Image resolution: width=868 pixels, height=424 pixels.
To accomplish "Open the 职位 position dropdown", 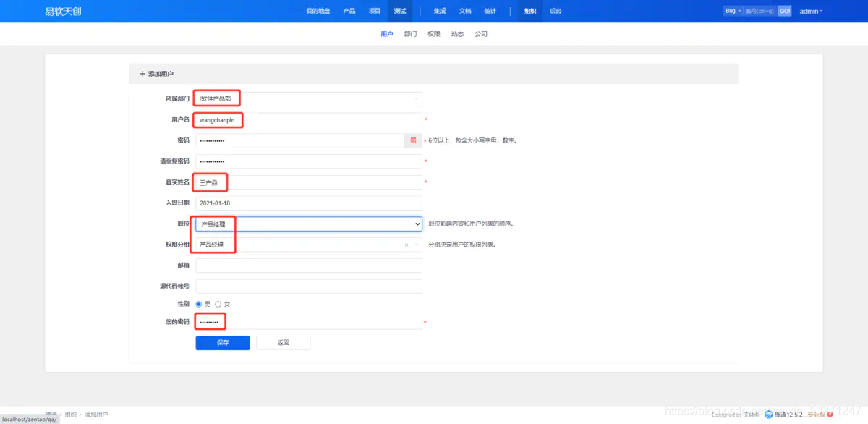I will pos(309,224).
